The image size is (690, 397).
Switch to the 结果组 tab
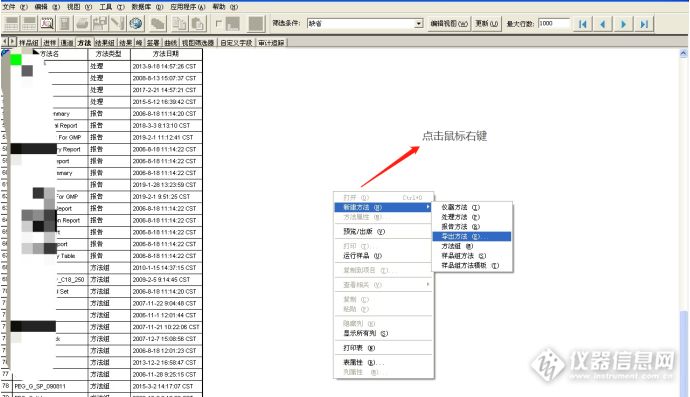[105, 43]
